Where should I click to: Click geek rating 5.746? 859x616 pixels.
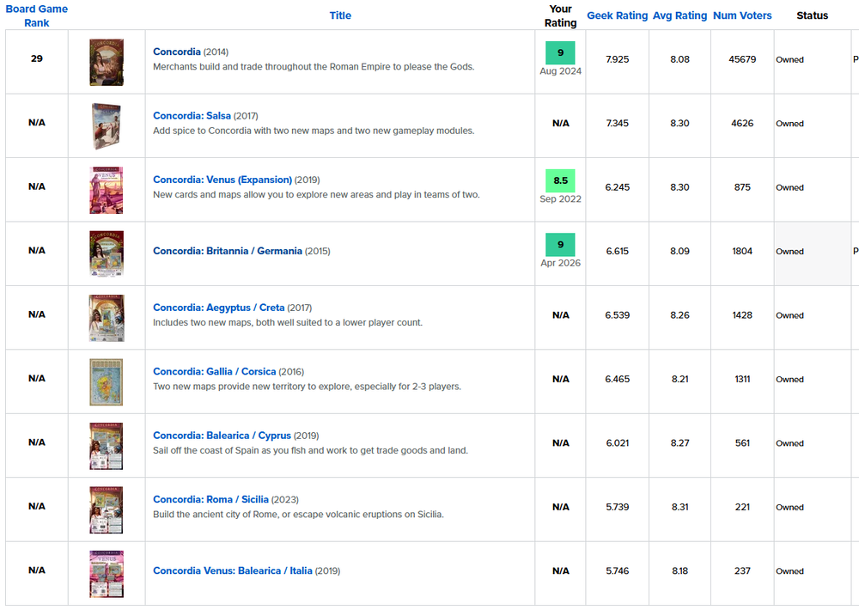point(618,571)
